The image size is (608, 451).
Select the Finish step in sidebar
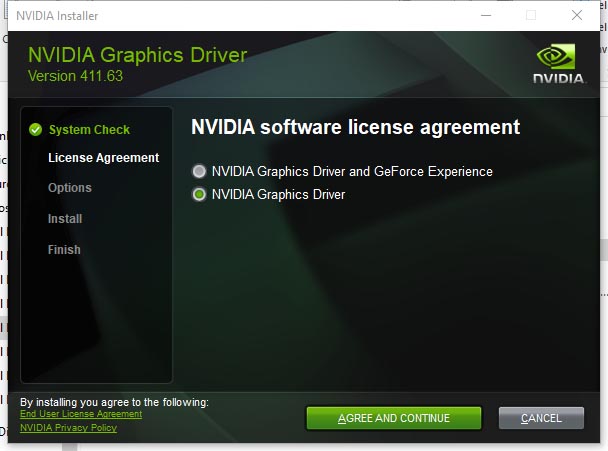64,249
